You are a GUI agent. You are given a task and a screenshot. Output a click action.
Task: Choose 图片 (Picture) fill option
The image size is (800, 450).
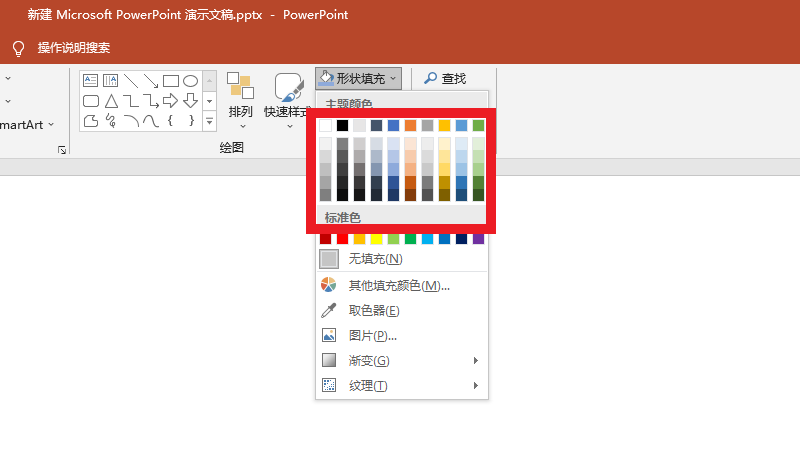(372, 336)
